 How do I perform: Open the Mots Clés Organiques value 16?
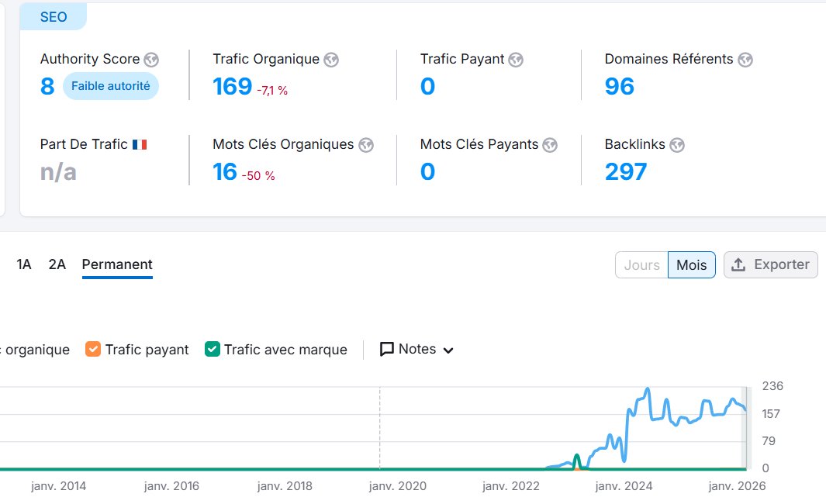coord(225,171)
